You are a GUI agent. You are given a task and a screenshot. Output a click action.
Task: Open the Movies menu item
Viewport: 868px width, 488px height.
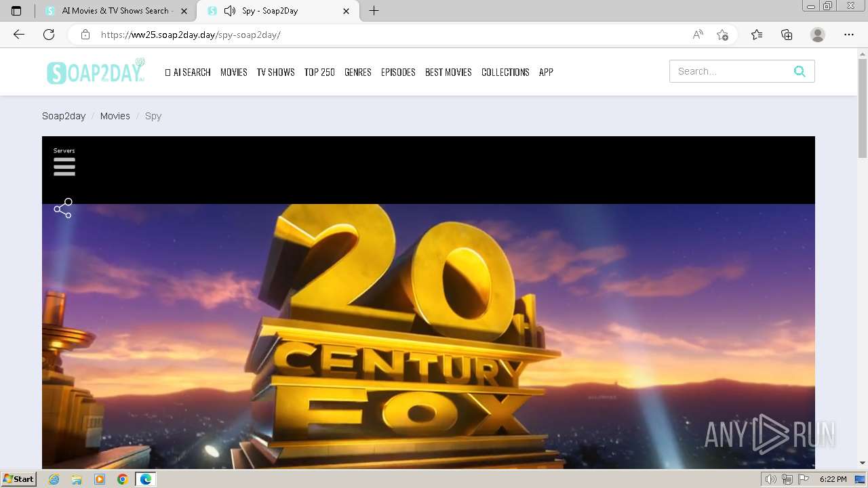[x=234, y=72]
